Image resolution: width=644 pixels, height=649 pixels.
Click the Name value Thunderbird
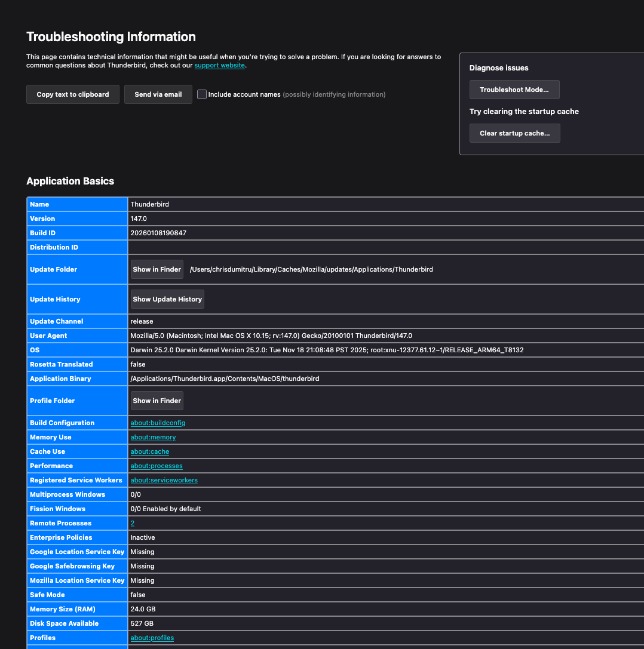tap(149, 204)
